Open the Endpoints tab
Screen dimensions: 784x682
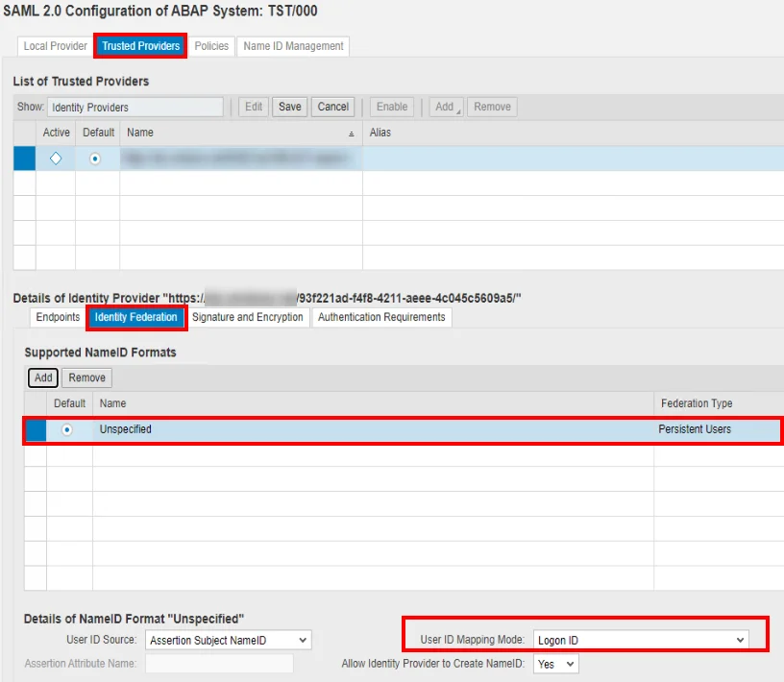tap(56, 317)
